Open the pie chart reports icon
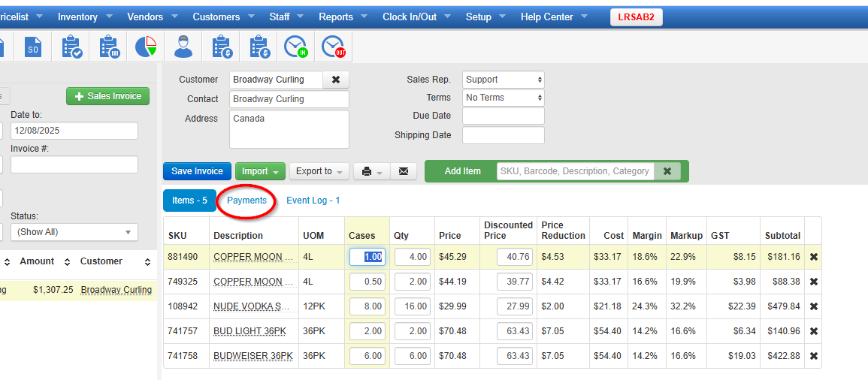 click(x=146, y=47)
